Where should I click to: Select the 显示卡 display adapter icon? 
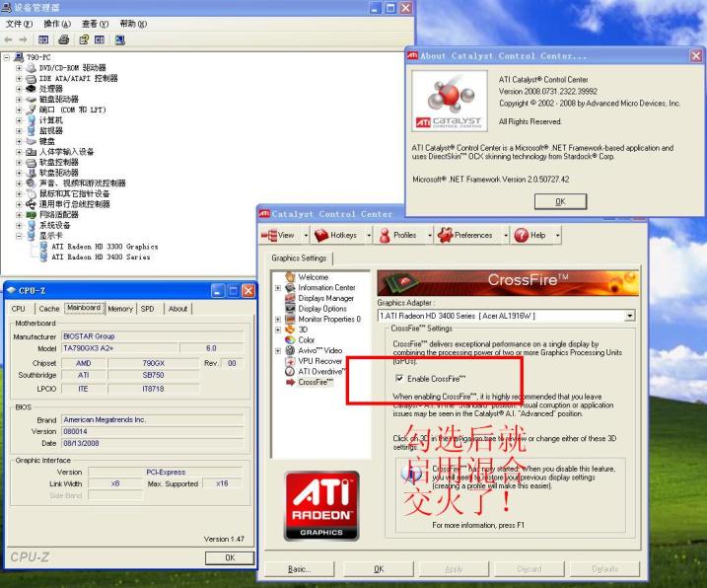[x=32, y=236]
